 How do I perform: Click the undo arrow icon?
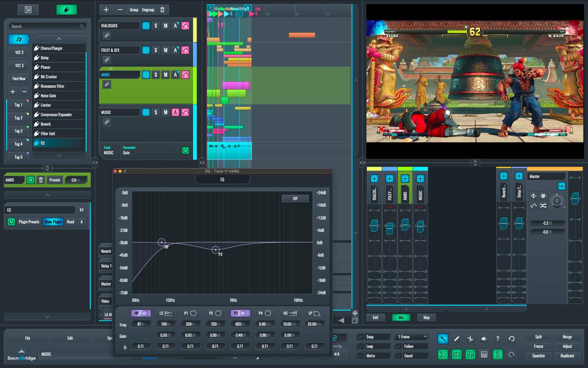coord(512,339)
